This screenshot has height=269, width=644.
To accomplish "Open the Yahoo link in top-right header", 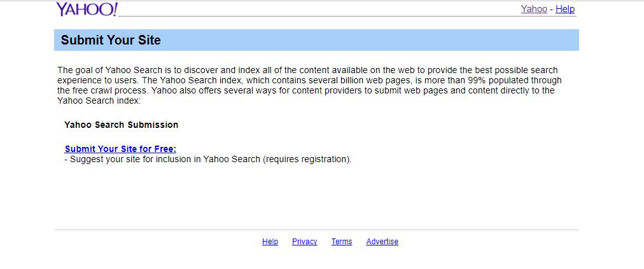I will click(534, 9).
